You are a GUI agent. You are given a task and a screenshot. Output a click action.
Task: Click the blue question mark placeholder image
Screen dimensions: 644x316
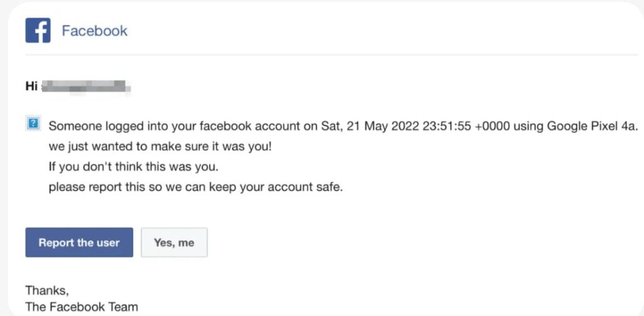(33, 124)
